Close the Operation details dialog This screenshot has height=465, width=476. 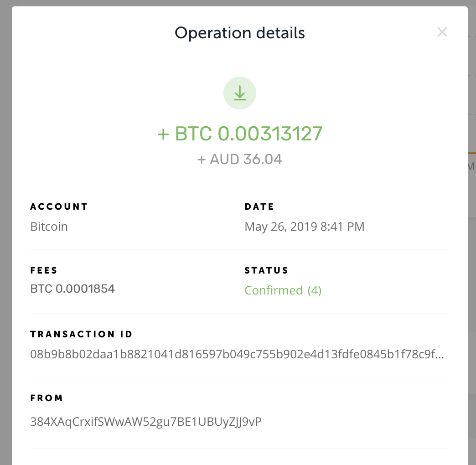442,32
